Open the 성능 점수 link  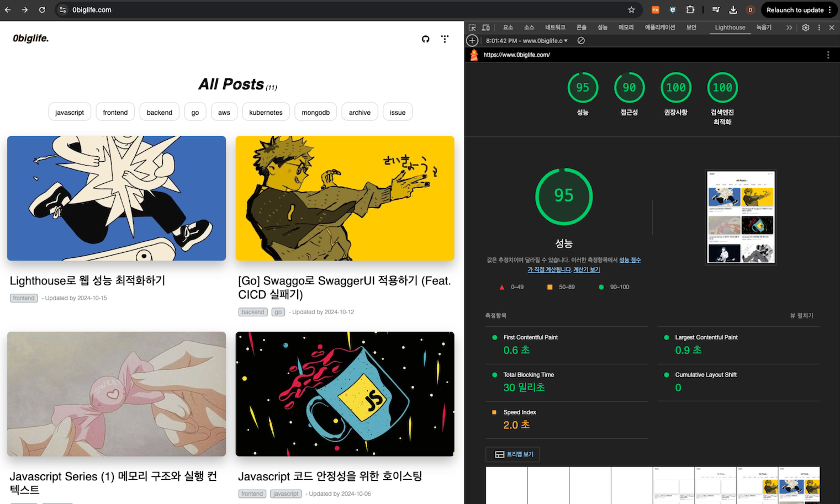tap(630, 260)
